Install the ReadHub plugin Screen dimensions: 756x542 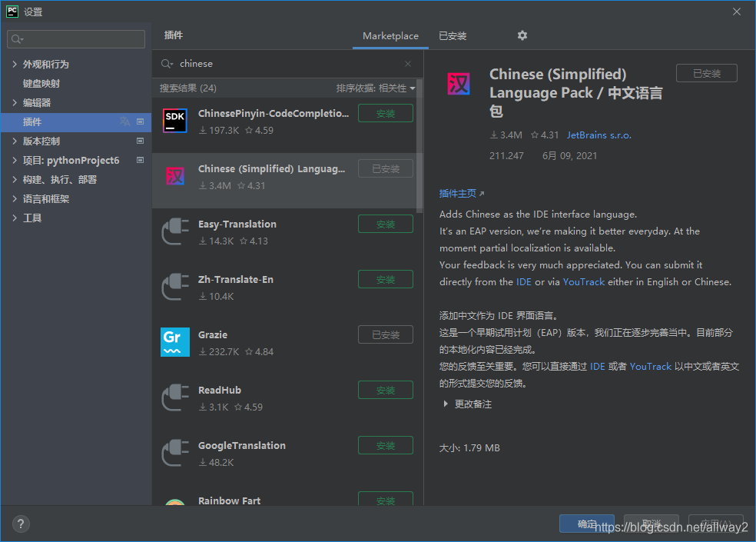[x=386, y=390]
